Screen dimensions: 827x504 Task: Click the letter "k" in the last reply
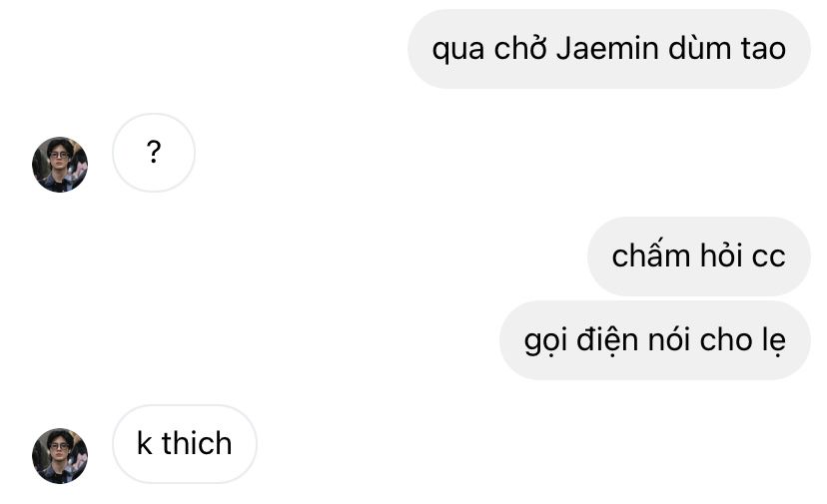(x=145, y=444)
